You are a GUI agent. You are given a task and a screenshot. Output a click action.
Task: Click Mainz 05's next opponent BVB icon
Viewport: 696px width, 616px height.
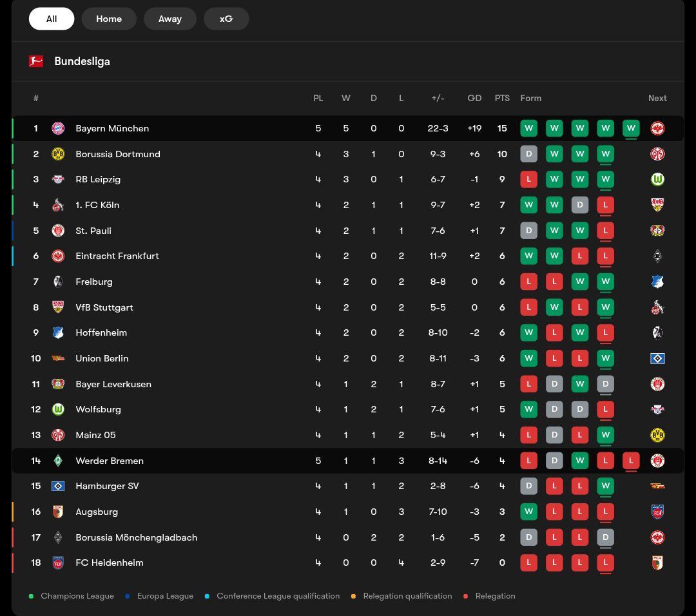coord(657,435)
